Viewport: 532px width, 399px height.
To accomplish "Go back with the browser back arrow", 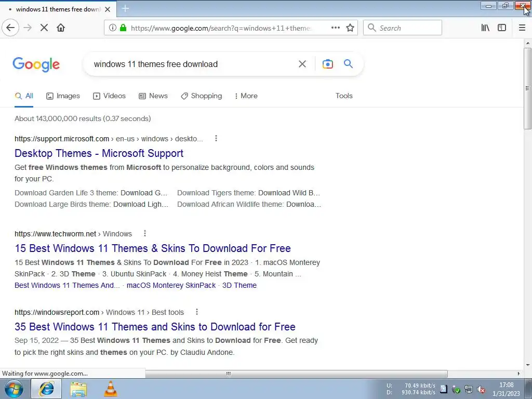I will (10, 28).
